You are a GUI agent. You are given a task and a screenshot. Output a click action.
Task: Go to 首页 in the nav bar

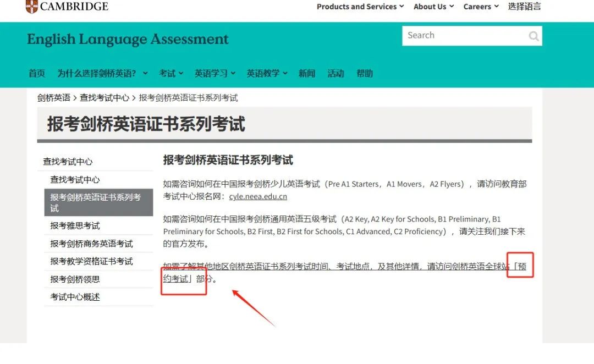pos(37,73)
